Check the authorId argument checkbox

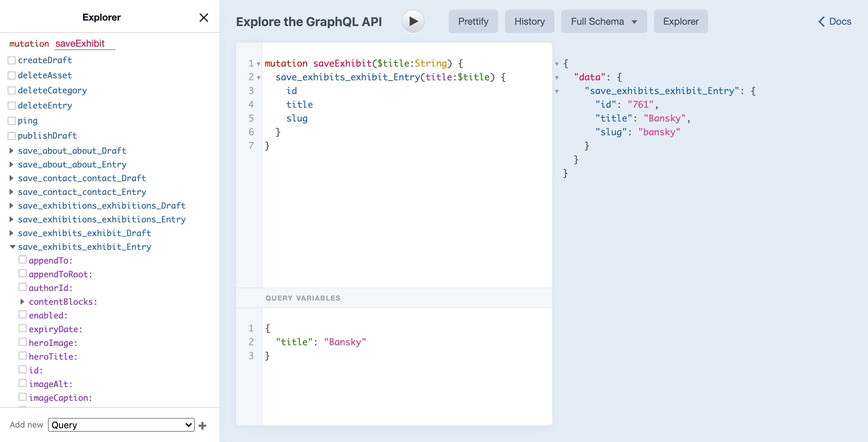pos(23,287)
